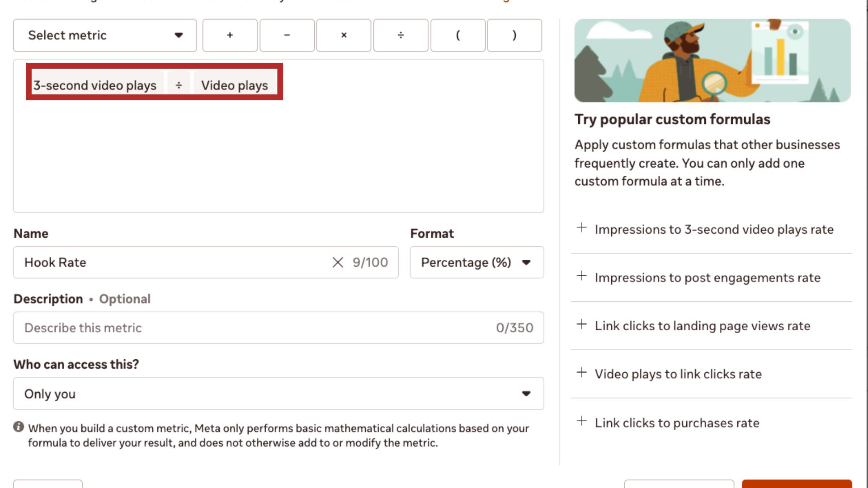Click the info icon beside custom metric note

[x=19, y=427]
